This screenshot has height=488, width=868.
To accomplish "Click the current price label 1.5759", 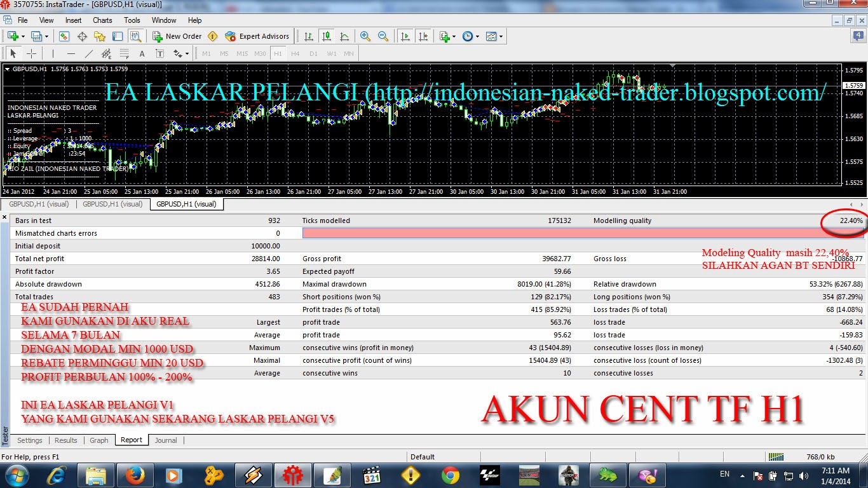I will (854, 85).
